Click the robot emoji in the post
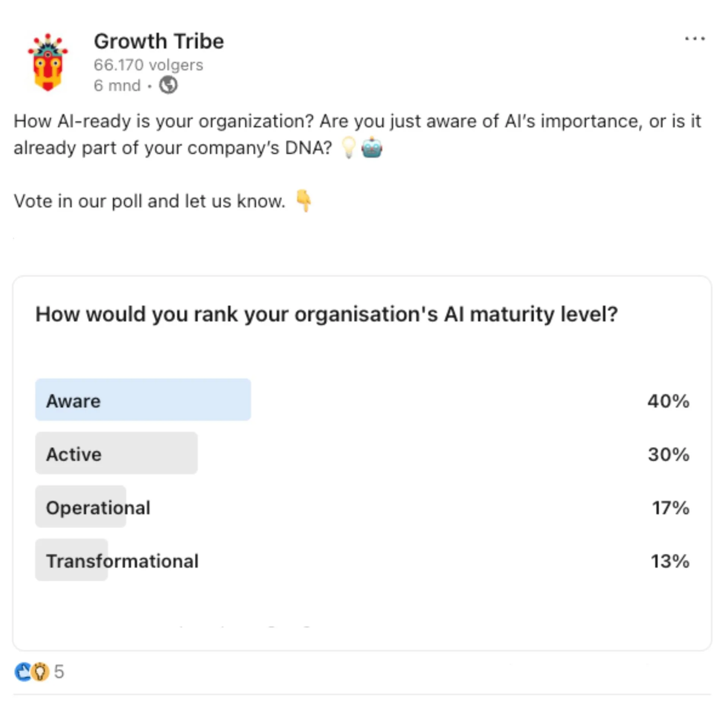The image size is (728, 728). [x=372, y=147]
